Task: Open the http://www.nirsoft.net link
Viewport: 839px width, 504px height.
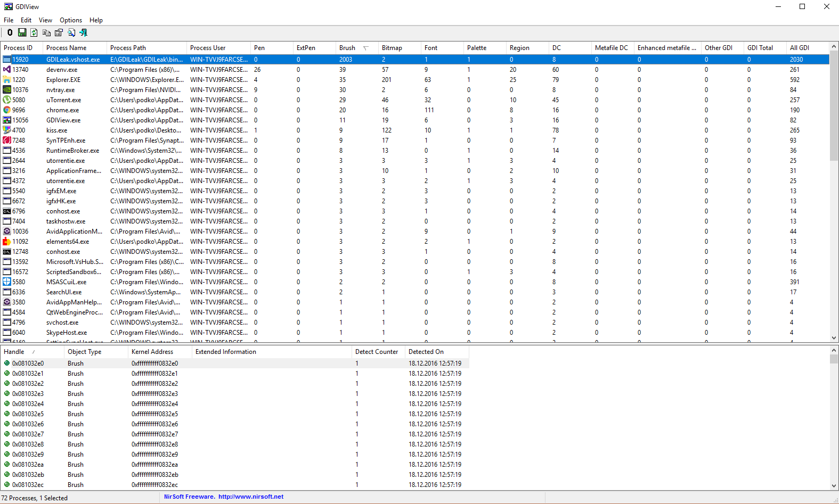Action: (251, 497)
